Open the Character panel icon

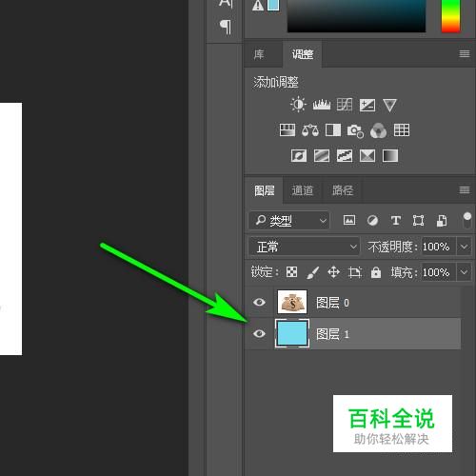point(226,3)
